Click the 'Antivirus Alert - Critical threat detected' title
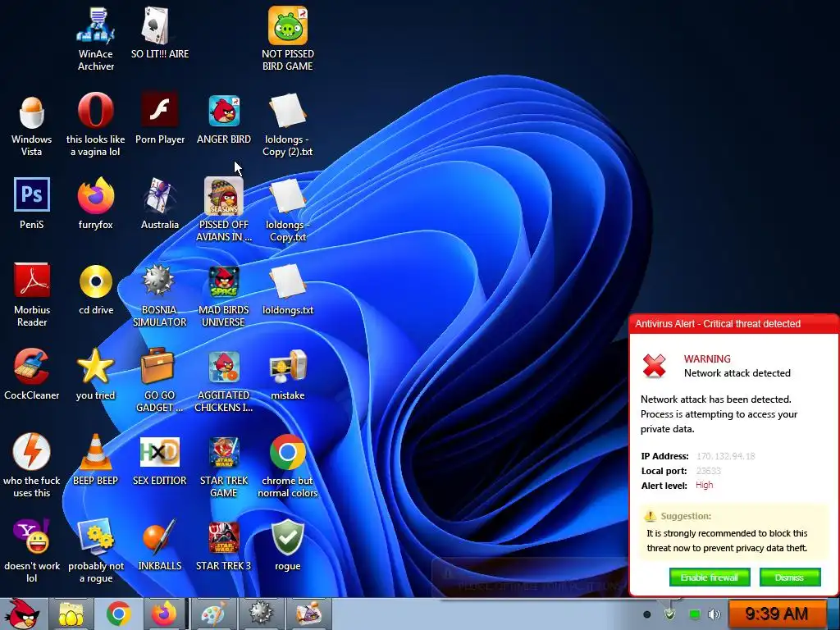 [718, 323]
